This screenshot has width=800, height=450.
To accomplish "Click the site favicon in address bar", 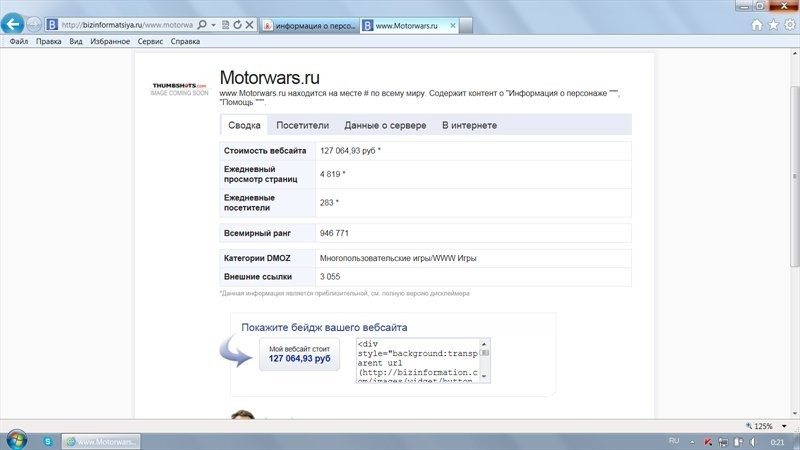I will coord(52,24).
